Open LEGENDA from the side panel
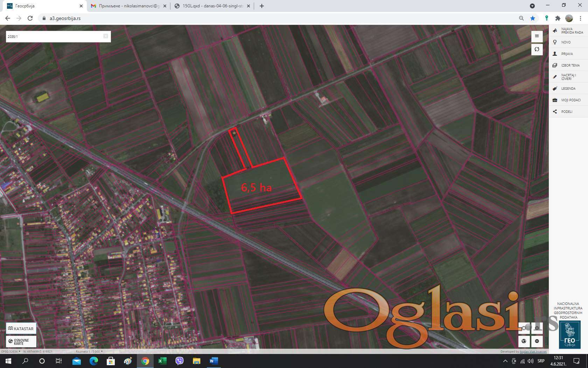This screenshot has width=588, height=368. click(568, 89)
